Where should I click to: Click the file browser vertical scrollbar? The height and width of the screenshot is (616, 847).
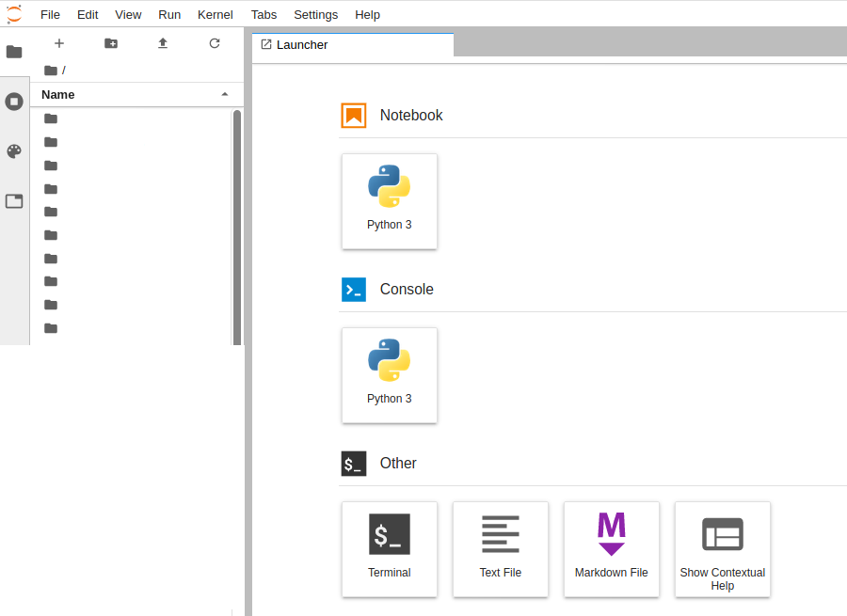coord(237,226)
